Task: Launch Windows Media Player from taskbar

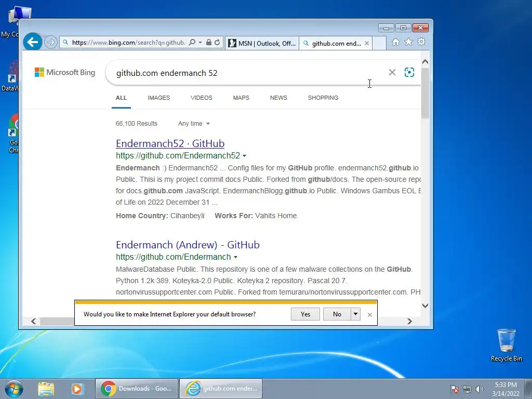Action: (x=77, y=389)
